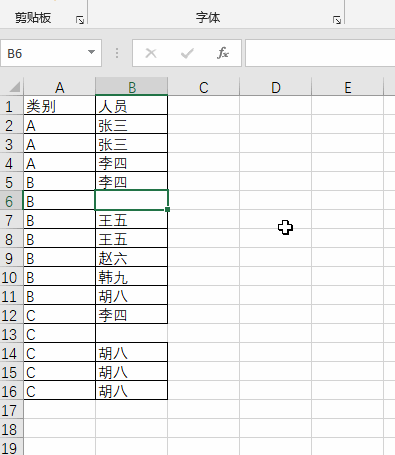Select cell A5 containing B
The height and width of the screenshot is (455, 395).
(x=60, y=182)
